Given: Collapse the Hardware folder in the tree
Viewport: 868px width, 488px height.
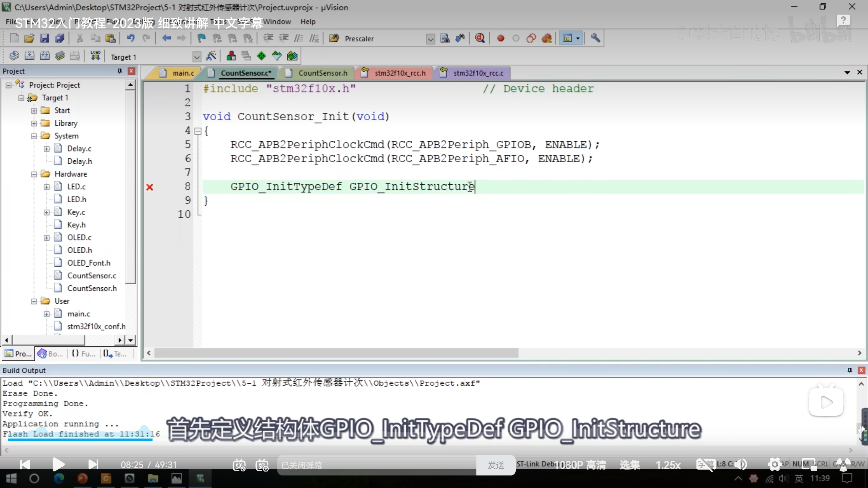Looking at the screenshot, I should (34, 174).
